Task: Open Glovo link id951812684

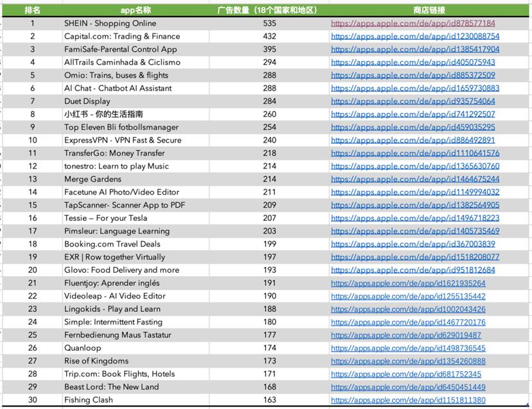Action: pyautogui.click(x=413, y=270)
